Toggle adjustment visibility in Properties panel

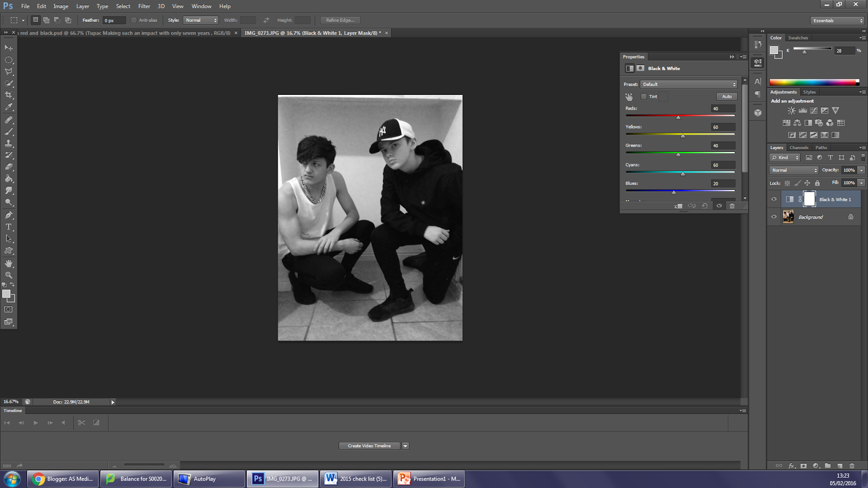tap(719, 206)
